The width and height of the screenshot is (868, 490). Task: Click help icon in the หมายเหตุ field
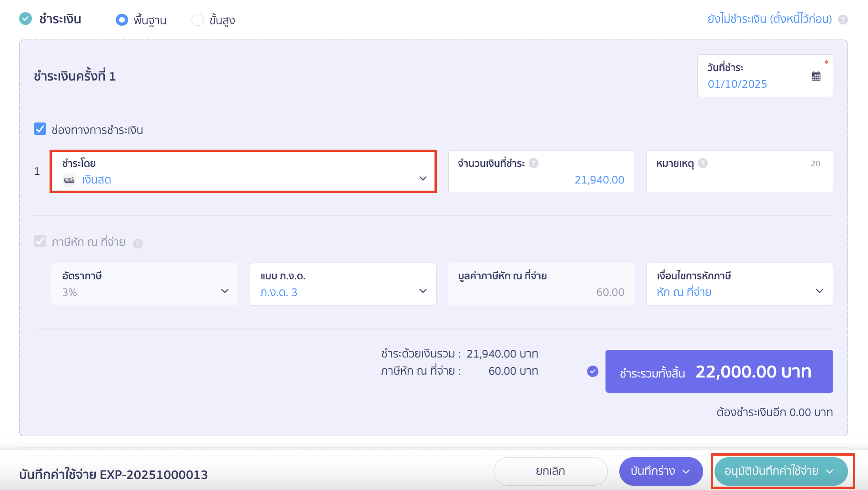pyautogui.click(x=703, y=163)
